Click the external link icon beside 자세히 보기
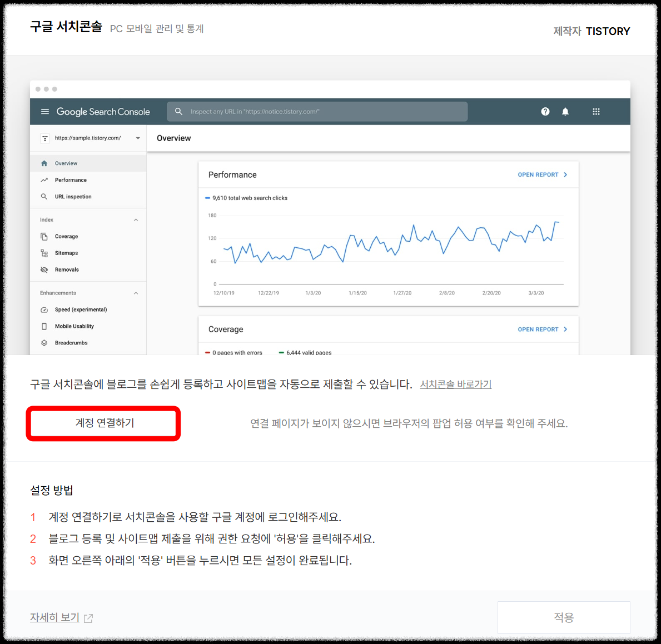 tap(88, 618)
